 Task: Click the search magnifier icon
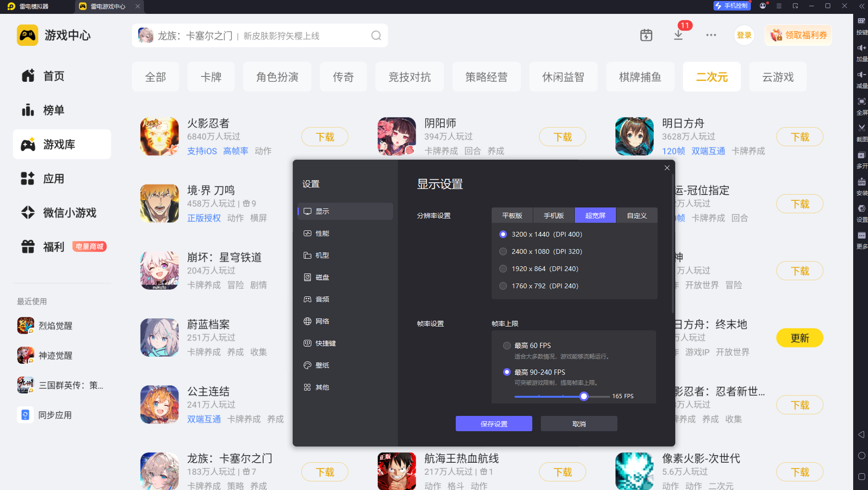tap(376, 36)
